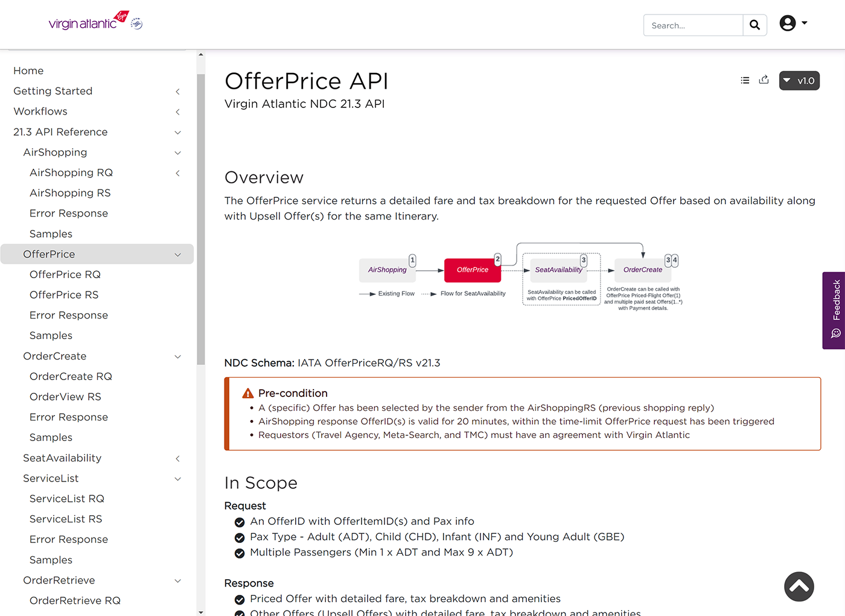The width and height of the screenshot is (845, 616).
Task: Open OrderRetrieve RQ page
Action: pyautogui.click(x=75, y=601)
